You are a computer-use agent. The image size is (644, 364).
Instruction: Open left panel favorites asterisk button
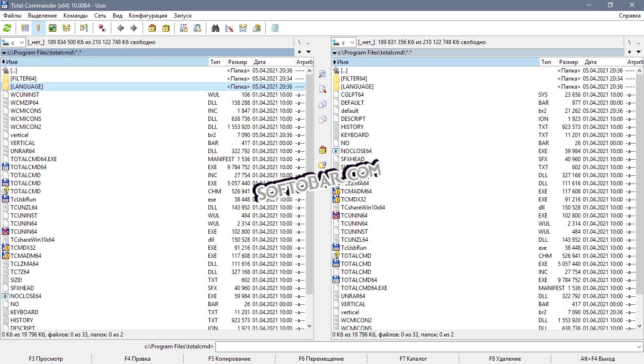(x=299, y=52)
